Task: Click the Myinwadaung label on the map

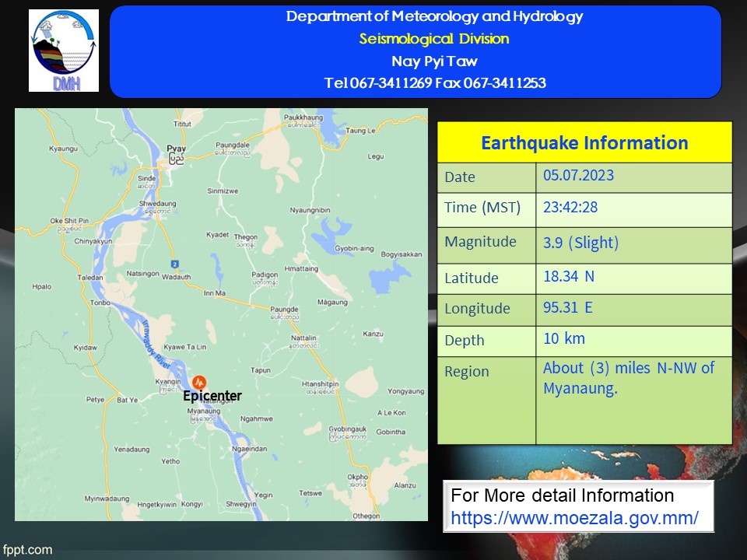Action: point(107,499)
